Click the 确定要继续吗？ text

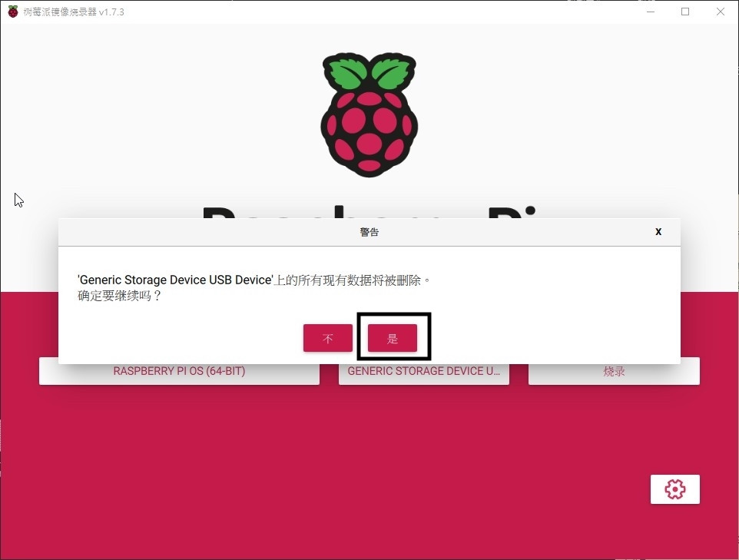[119, 296]
